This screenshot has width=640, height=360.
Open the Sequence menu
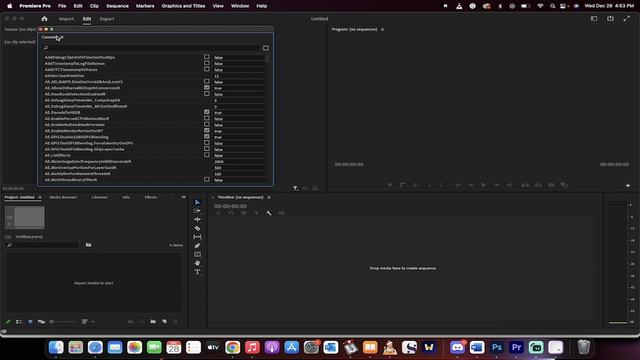coord(118,6)
